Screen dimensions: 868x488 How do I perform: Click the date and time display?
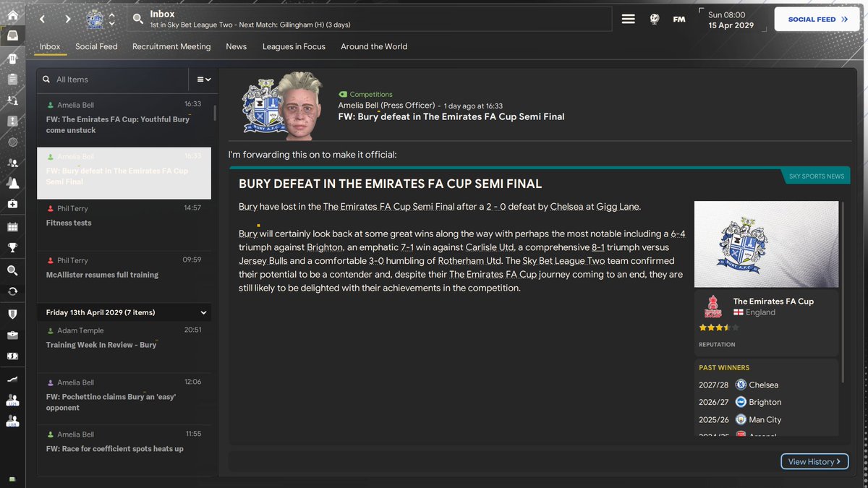[731, 20]
